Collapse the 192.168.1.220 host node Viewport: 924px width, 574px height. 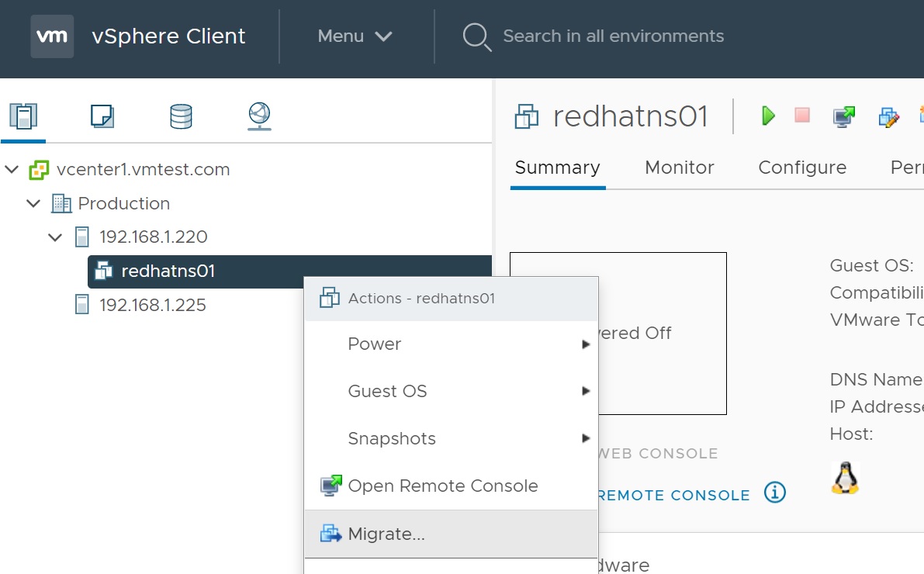pos(55,237)
